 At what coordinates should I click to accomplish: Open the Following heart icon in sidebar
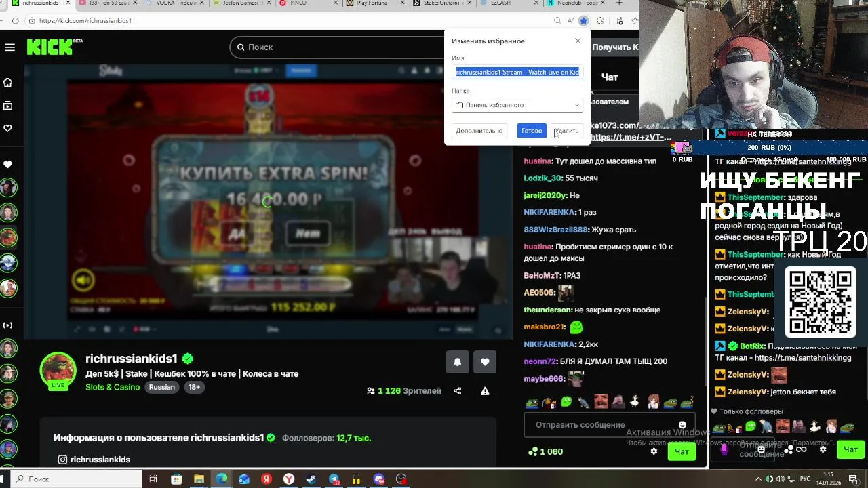pos(8,128)
